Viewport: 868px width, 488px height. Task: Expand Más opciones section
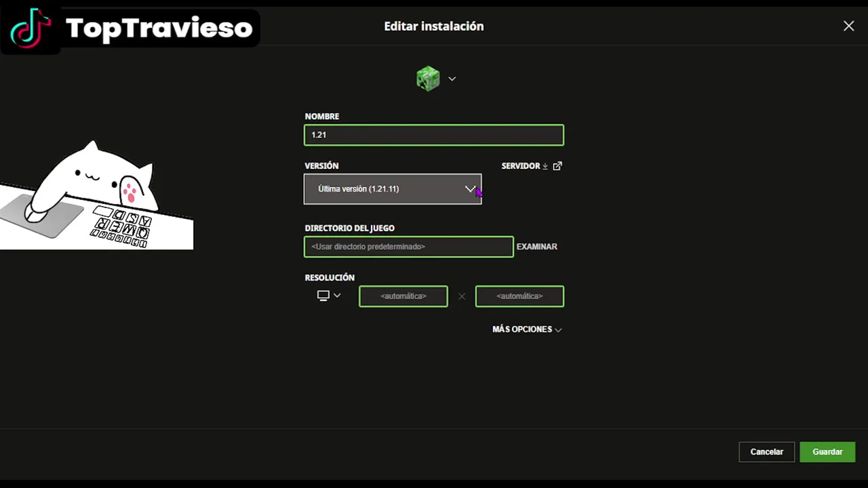(x=528, y=329)
